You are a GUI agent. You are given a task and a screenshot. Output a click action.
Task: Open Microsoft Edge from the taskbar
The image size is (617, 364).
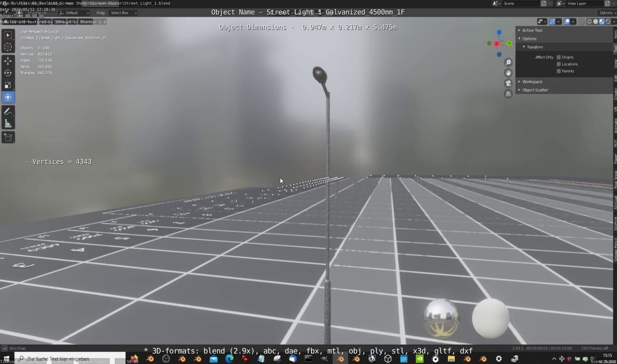point(229,359)
